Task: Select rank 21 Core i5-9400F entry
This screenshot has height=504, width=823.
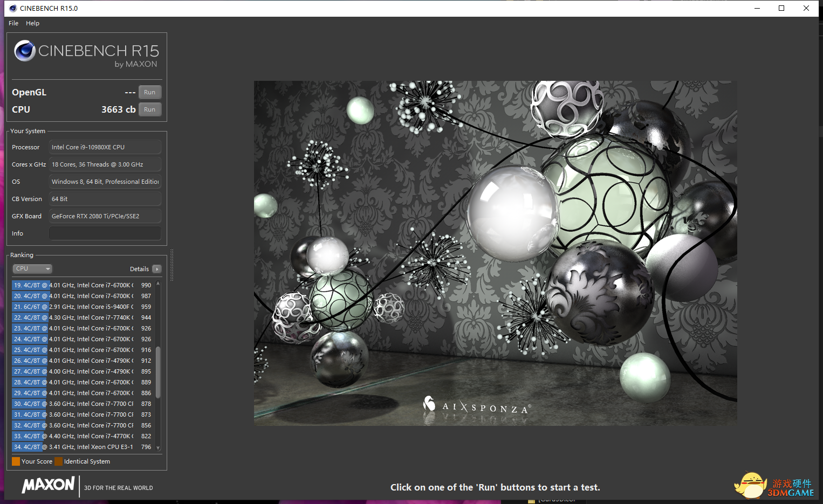Action: point(81,307)
